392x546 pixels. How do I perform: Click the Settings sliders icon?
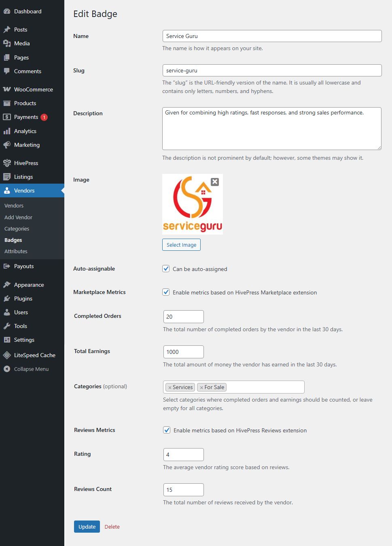pyautogui.click(x=7, y=340)
